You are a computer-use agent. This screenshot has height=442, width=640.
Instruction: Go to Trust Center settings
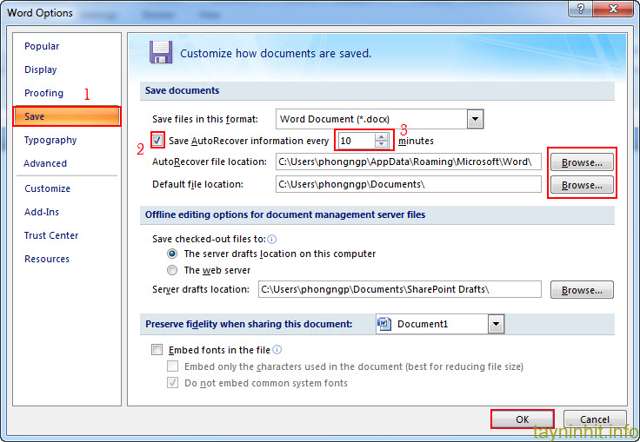click(x=51, y=236)
